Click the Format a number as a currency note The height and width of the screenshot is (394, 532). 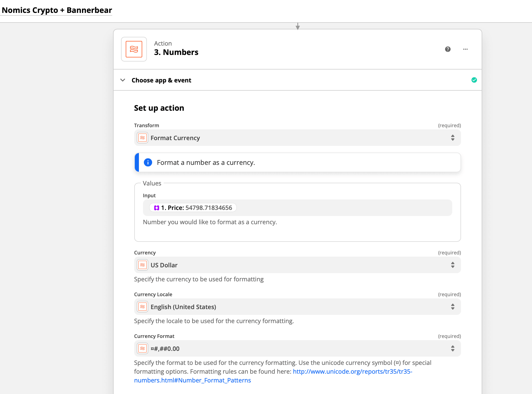(x=297, y=162)
